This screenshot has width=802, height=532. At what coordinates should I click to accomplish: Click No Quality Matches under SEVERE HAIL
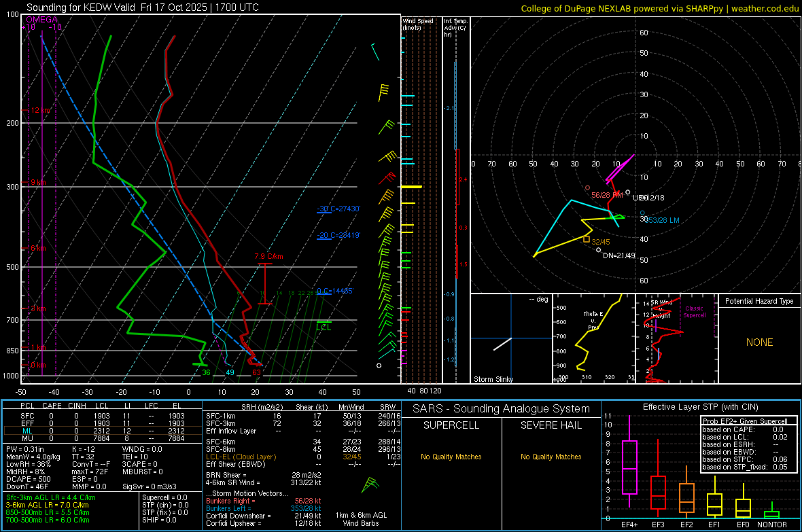pos(551,457)
